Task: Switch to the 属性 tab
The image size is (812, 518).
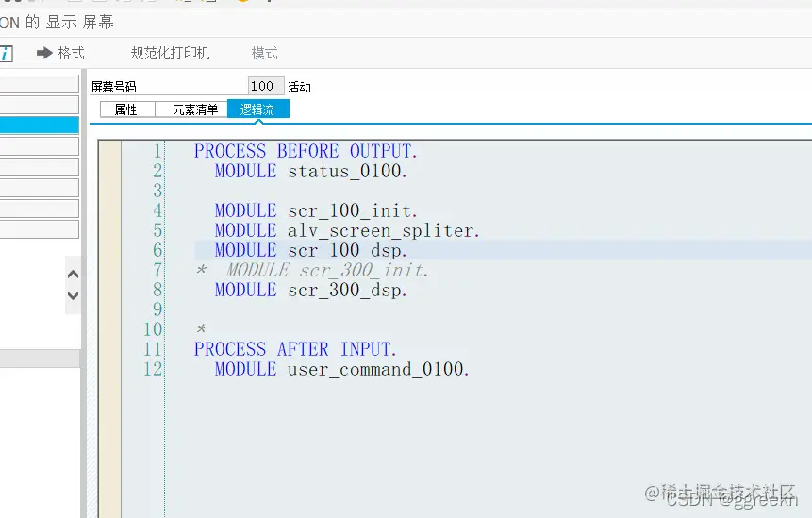Action: [127, 109]
